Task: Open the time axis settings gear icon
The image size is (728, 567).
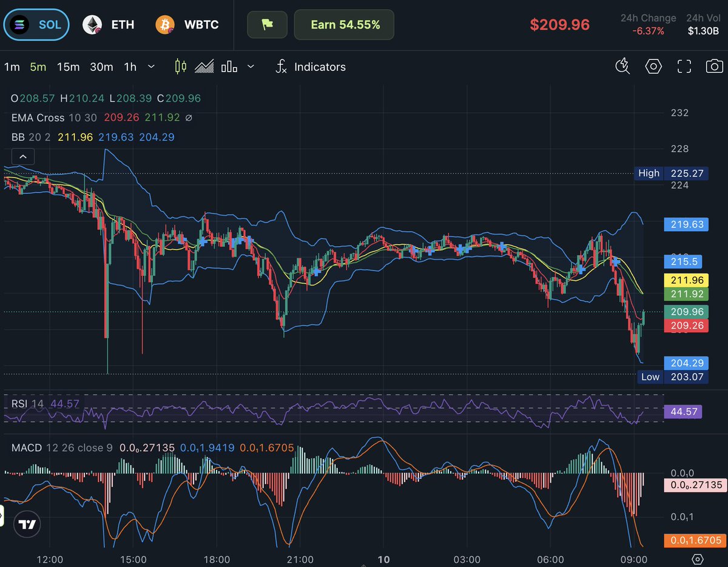Action: tap(698, 559)
